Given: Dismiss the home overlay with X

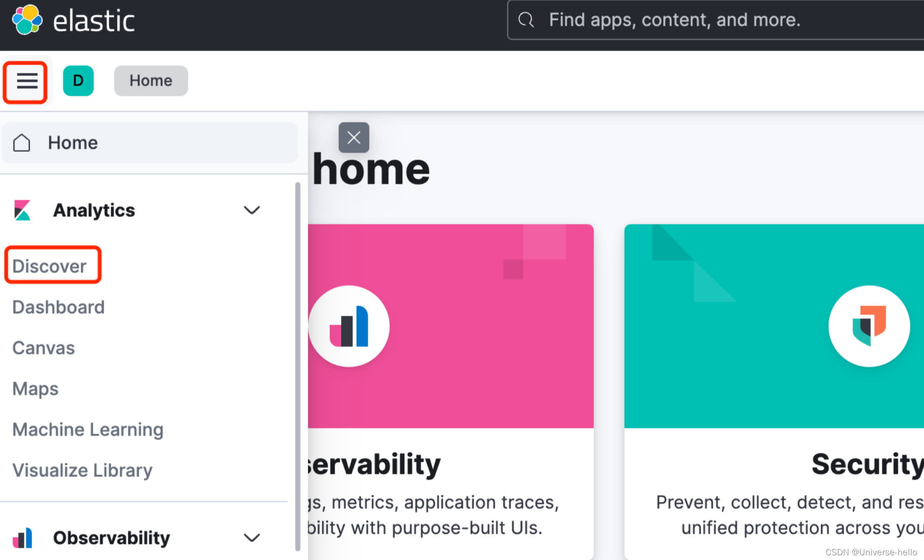Looking at the screenshot, I should (x=353, y=137).
